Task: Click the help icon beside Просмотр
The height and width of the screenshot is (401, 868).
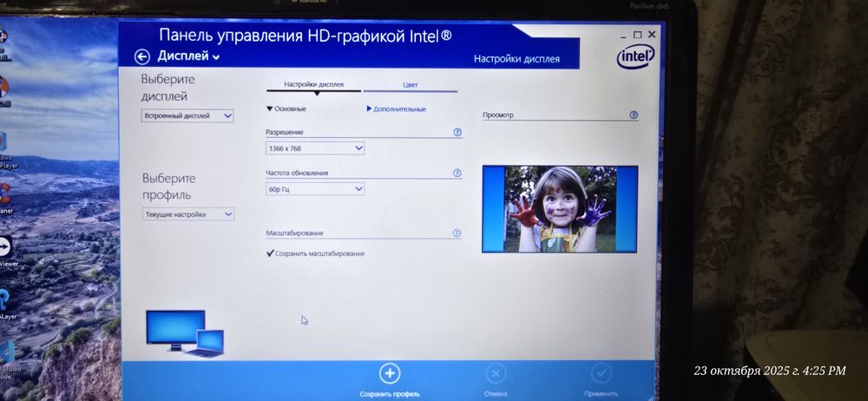Action: [x=634, y=115]
